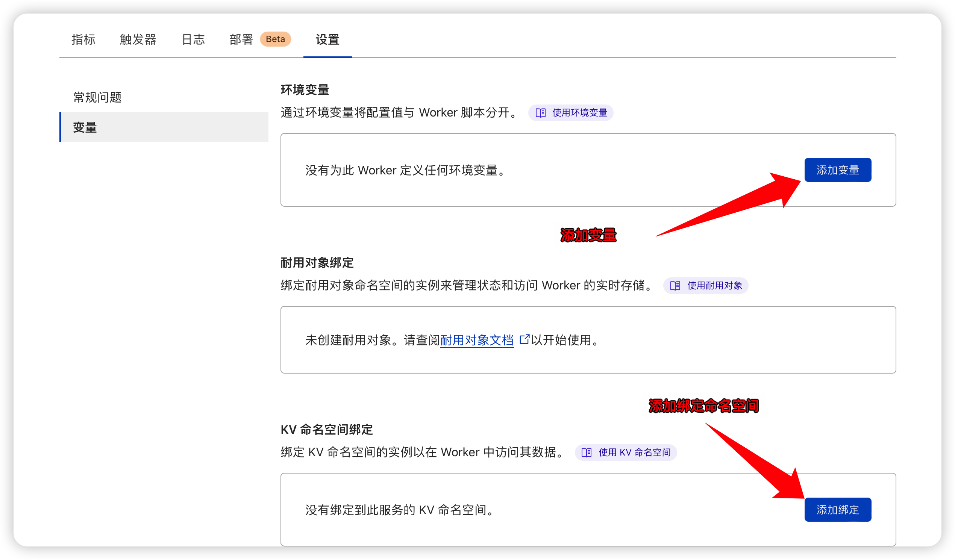Switch to the 指标 tab
This screenshot has height=560, width=955.
(83, 39)
